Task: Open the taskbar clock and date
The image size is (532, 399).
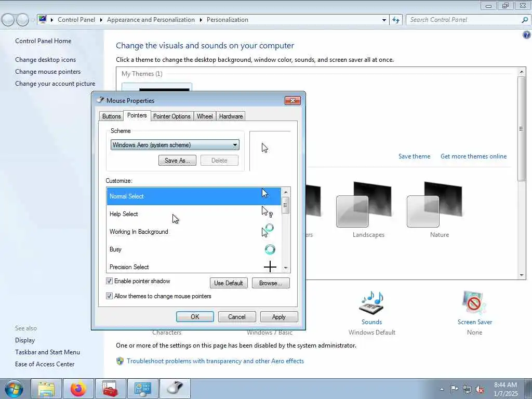Action: click(x=506, y=389)
